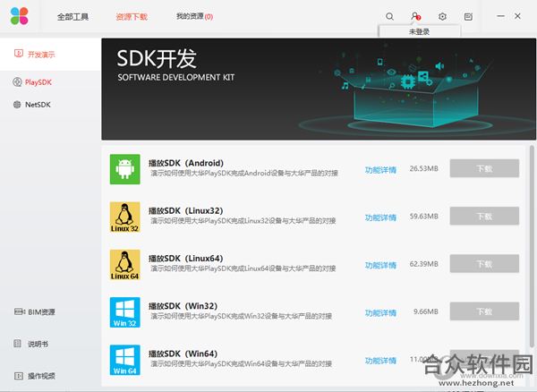The width and height of the screenshot is (537, 392).
Task: Click the green Android SDK icon
Action: (124, 169)
